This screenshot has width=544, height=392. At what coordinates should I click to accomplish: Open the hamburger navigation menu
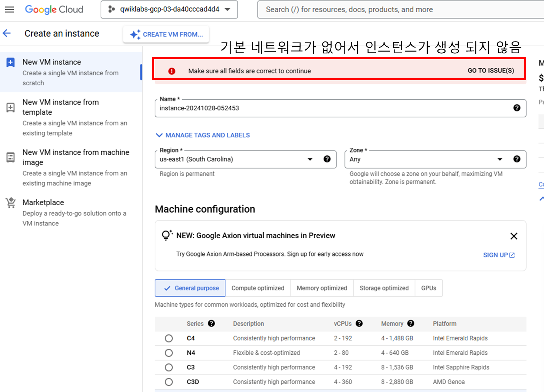click(x=9, y=9)
